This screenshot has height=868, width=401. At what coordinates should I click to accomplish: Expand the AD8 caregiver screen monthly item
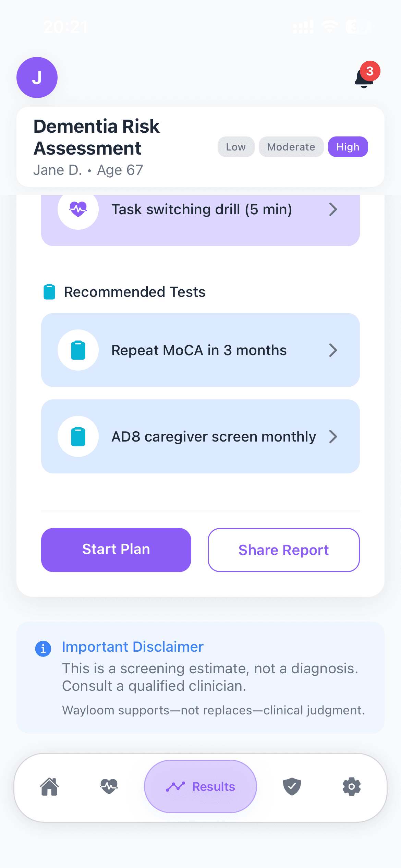200,436
